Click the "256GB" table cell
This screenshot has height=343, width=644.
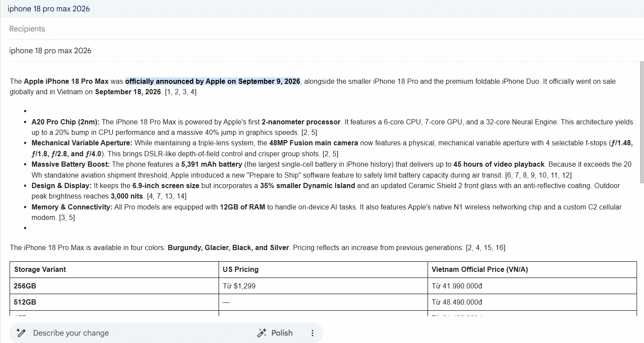tap(114, 286)
